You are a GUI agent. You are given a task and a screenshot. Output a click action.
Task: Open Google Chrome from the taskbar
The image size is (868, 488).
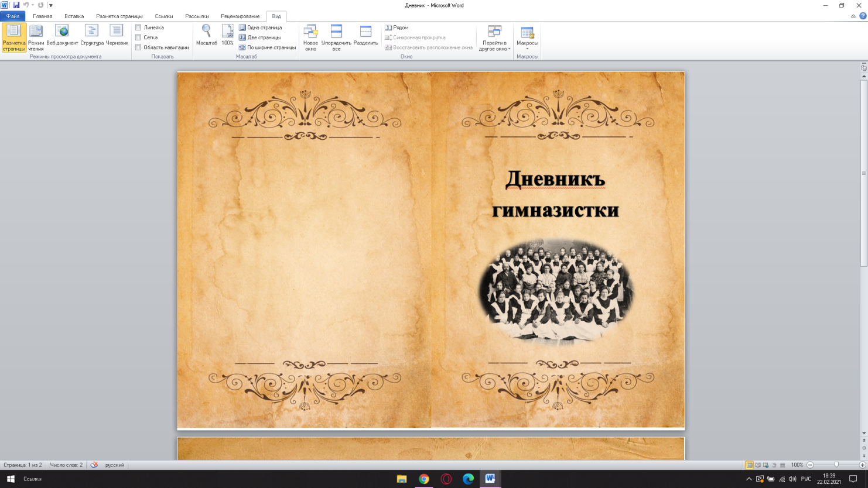tap(423, 479)
